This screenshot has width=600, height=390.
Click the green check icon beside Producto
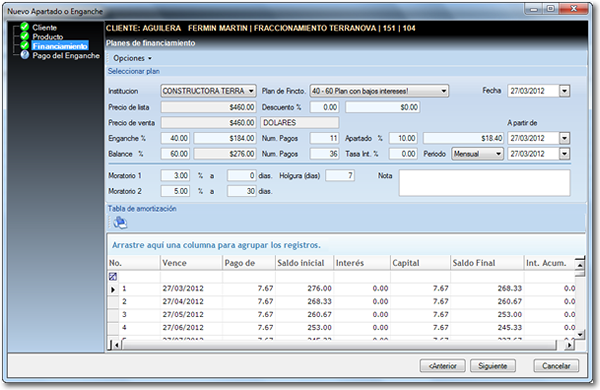coord(25,36)
